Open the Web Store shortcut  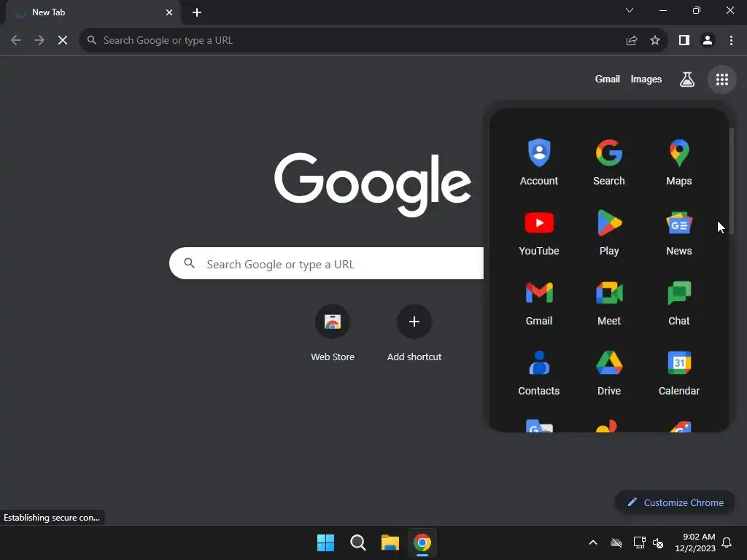pos(333,333)
